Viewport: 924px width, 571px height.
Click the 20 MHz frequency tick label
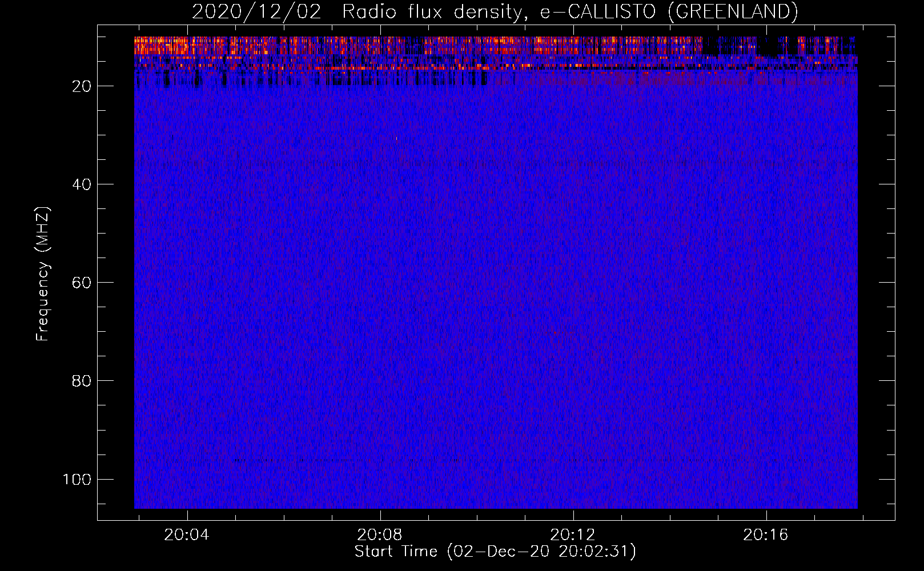click(x=82, y=86)
